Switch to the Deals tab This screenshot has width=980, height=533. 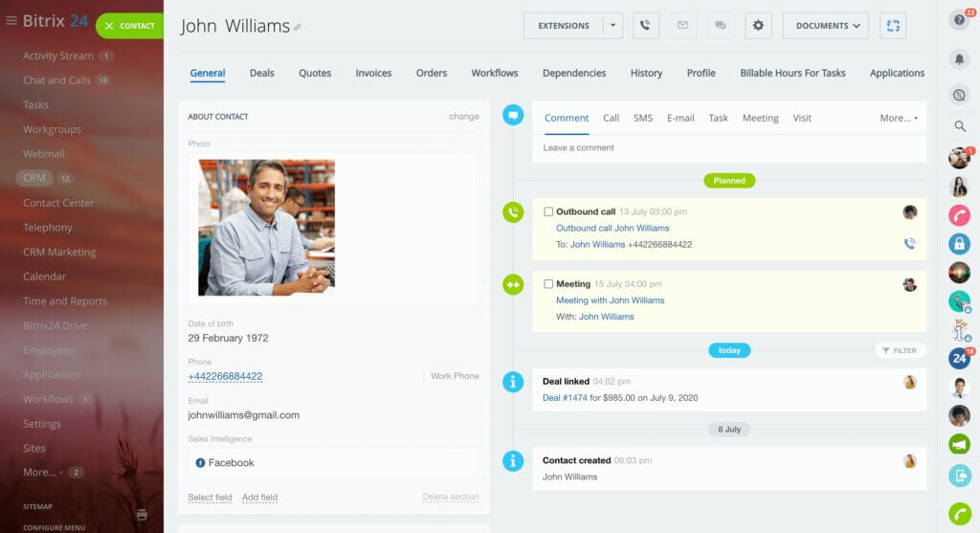coord(261,73)
